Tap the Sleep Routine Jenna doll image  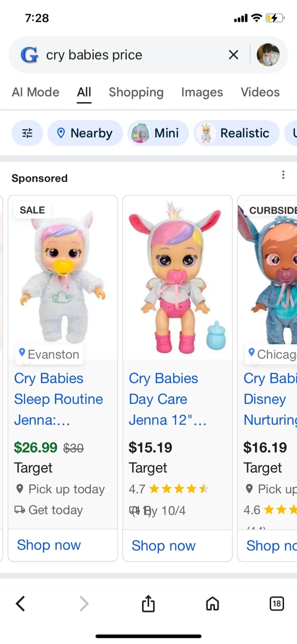pyautogui.click(x=63, y=277)
